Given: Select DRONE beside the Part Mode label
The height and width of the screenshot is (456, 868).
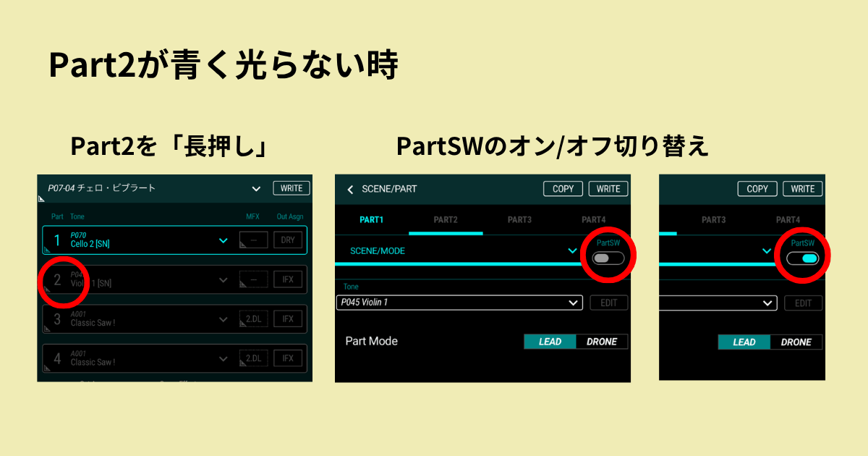Looking at the screenshot, I should click(602, 342).
